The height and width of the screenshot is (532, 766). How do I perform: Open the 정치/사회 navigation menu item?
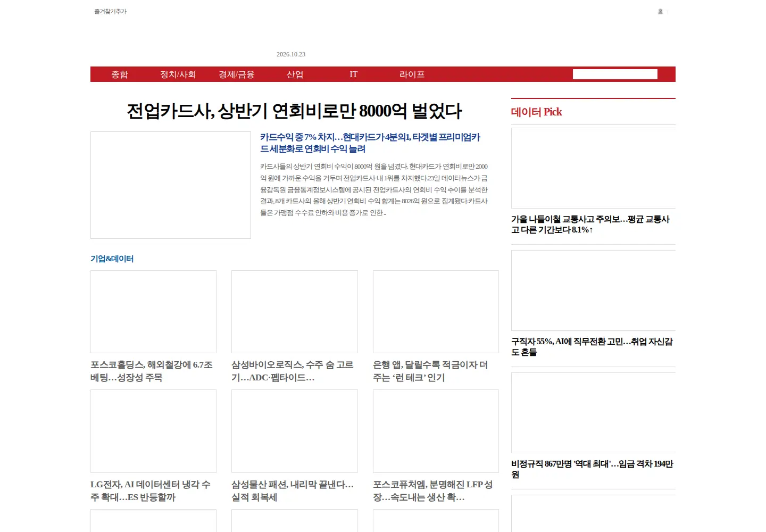tap(178, 74)
